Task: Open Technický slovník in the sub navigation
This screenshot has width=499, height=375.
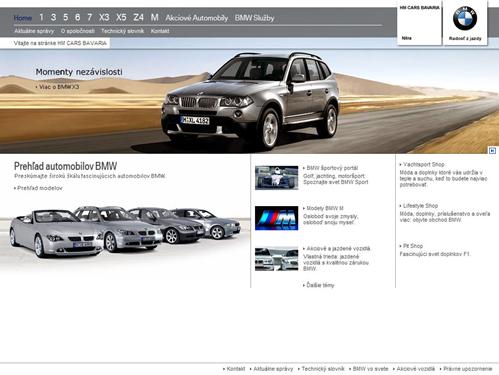Action: tap(123, 31)
